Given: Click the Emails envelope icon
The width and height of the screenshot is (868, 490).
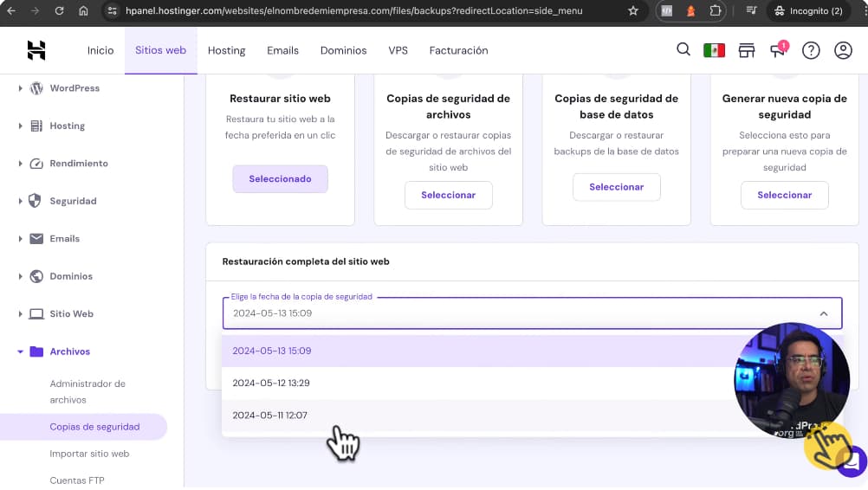Looking at the screenshot, I should coord(36,238).
